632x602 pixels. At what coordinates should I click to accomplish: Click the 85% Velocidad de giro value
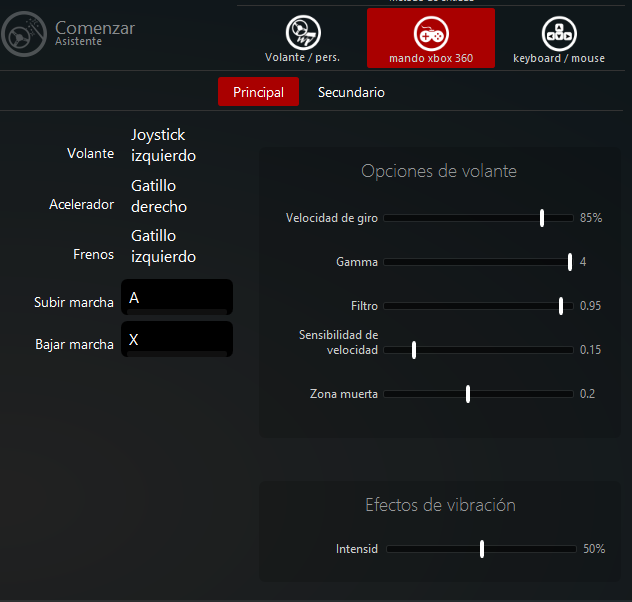point(591,218)
